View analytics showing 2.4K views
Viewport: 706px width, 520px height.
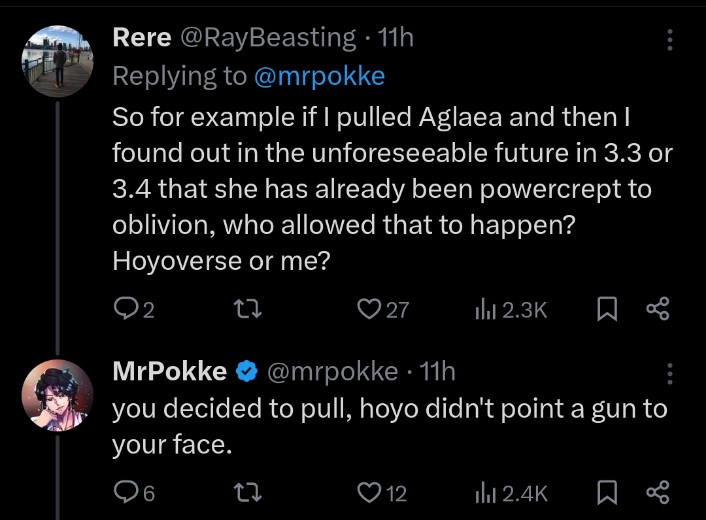(511, 493)
